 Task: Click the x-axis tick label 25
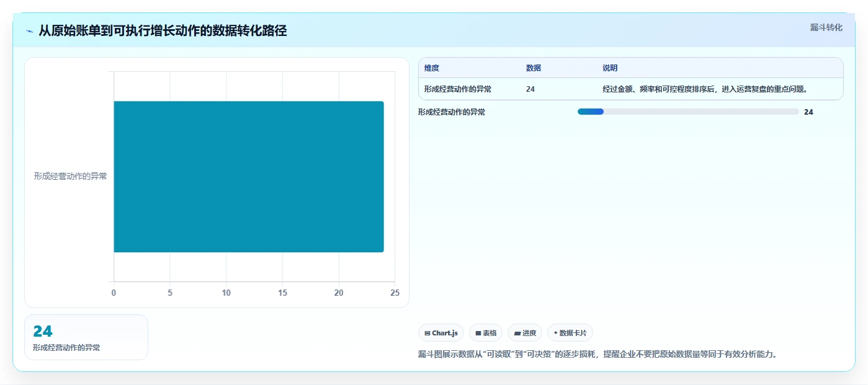coord(395,293)
